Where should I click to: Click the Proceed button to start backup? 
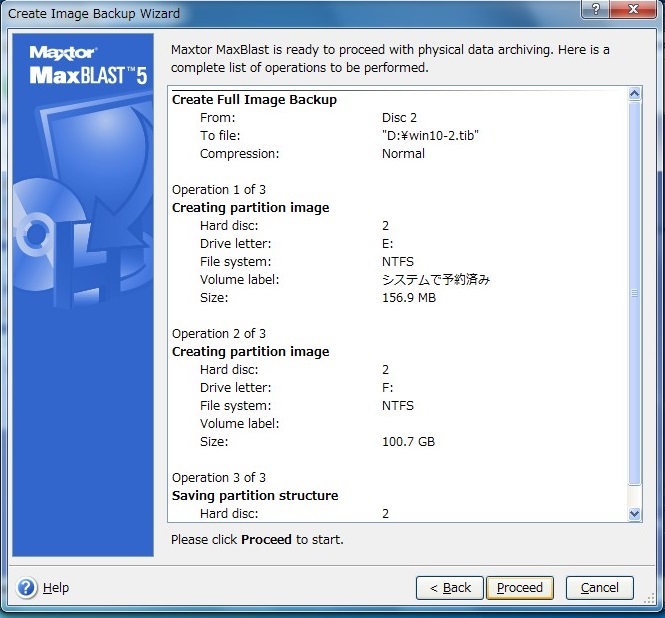(x=520, y=587)
